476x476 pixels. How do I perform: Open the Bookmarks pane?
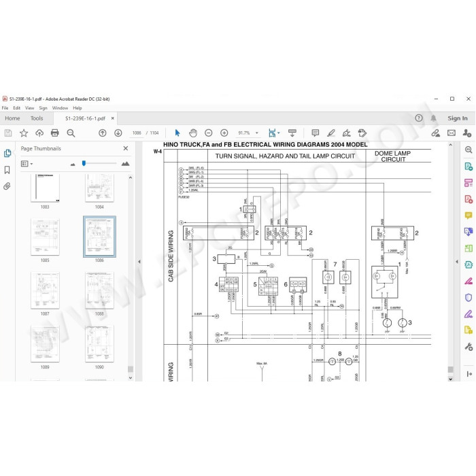tap(7, 170)
